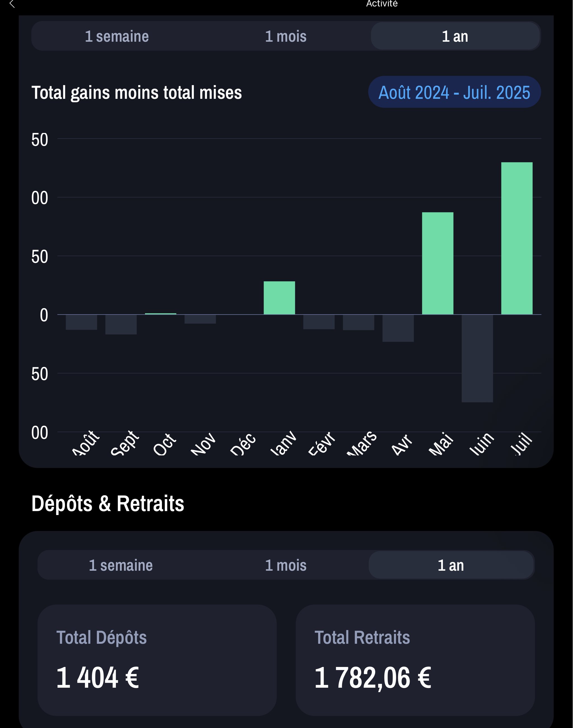The height and width of the screenshot is (728, 573).
Task: Tap the negative Juin bar
Action: [477, 358]
